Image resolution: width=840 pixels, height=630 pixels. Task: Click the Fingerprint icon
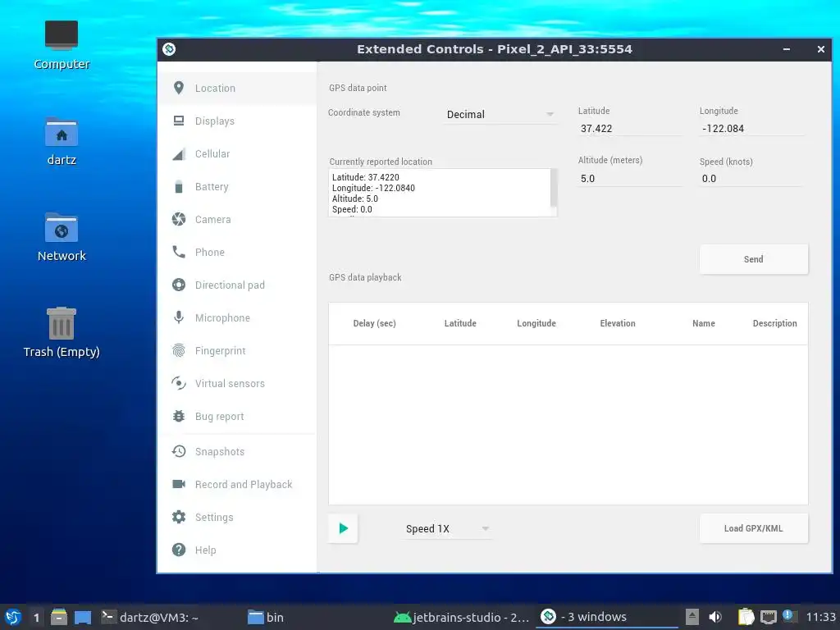tap(179, 350)
